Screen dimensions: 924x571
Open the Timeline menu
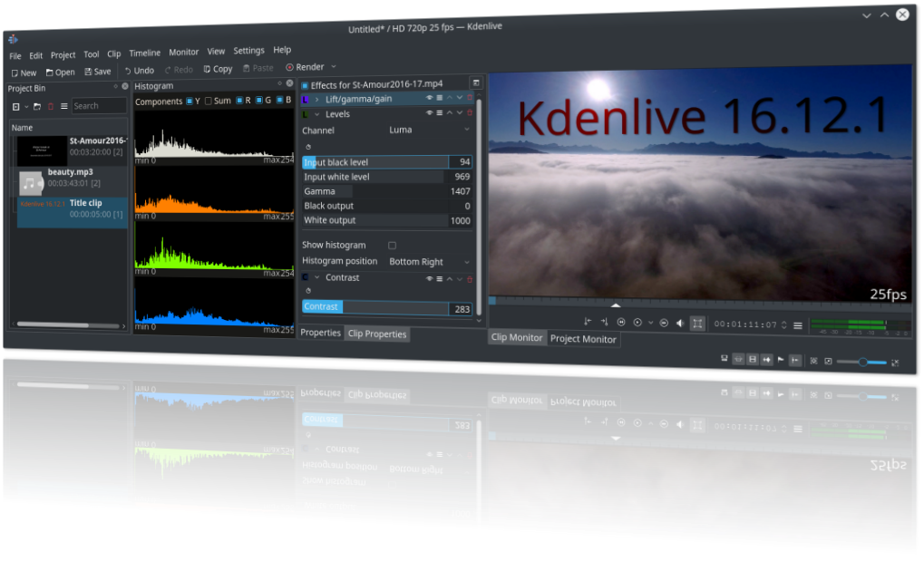[x=144, y=53]
